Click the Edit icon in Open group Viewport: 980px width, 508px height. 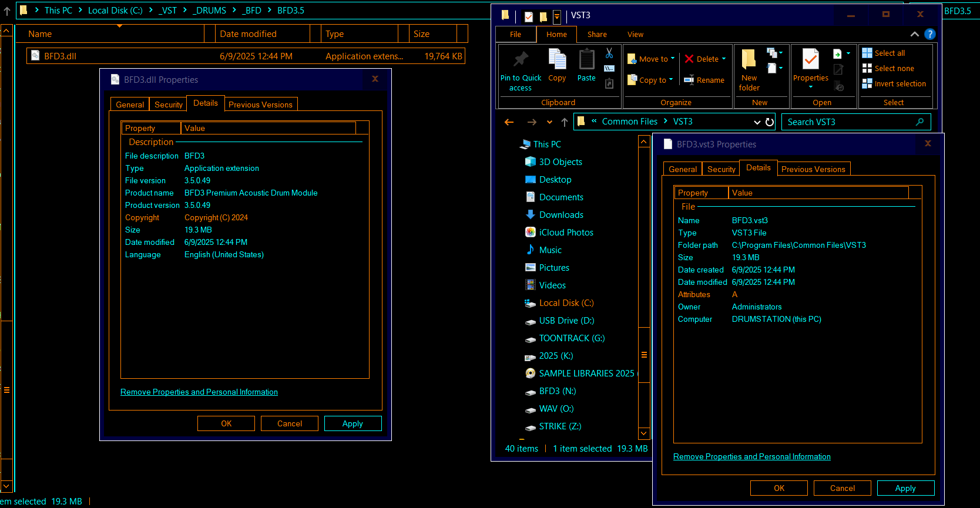click(x=838, y=69)
